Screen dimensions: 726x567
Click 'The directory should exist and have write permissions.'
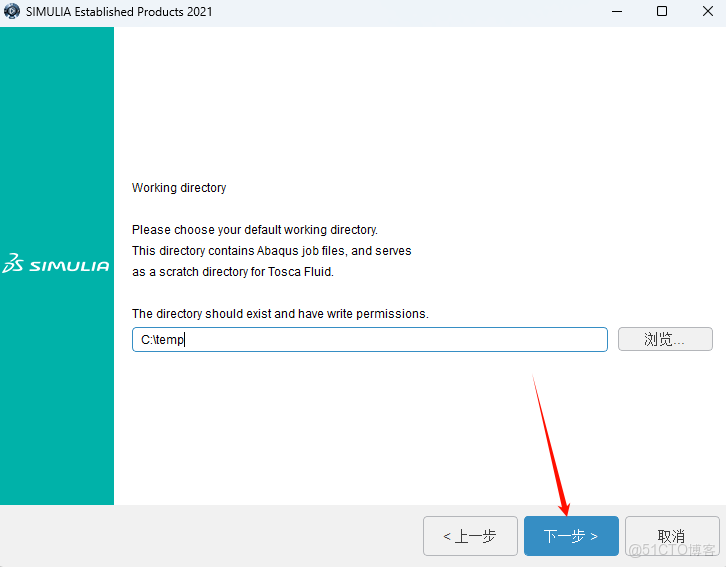coord(280,314)
